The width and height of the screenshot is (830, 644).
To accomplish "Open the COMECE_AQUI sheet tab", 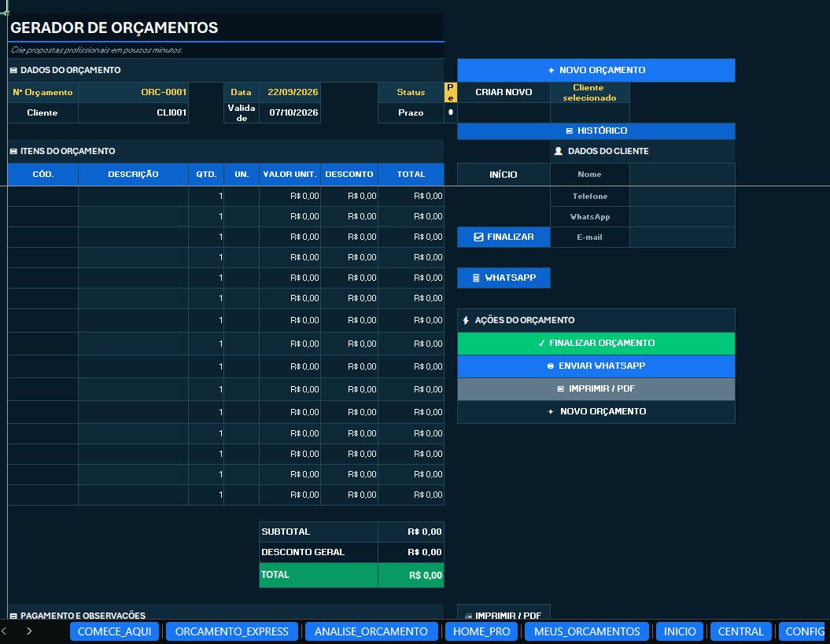I will 114,631.
